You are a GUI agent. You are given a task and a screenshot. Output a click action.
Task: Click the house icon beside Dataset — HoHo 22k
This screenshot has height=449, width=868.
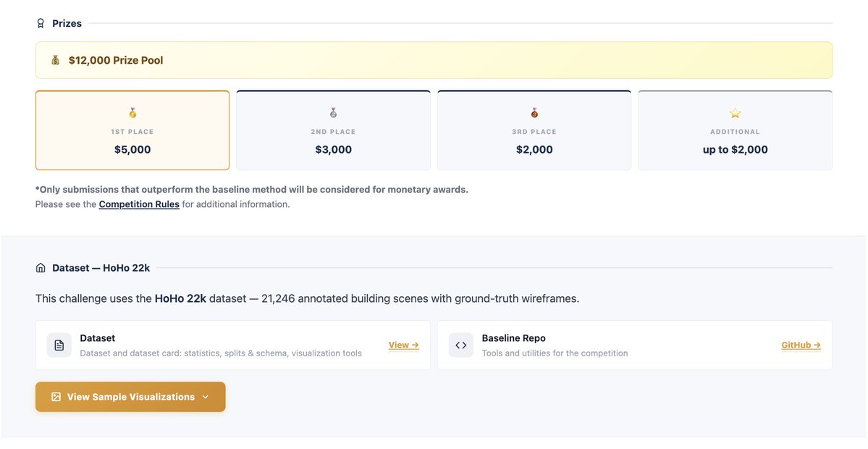(x=41, y=268)
